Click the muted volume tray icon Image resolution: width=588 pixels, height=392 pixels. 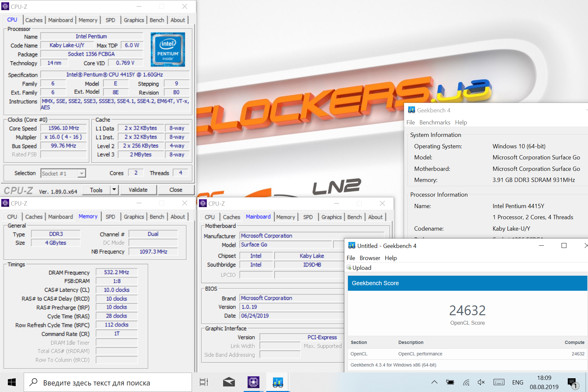click(x=481, y=382)
